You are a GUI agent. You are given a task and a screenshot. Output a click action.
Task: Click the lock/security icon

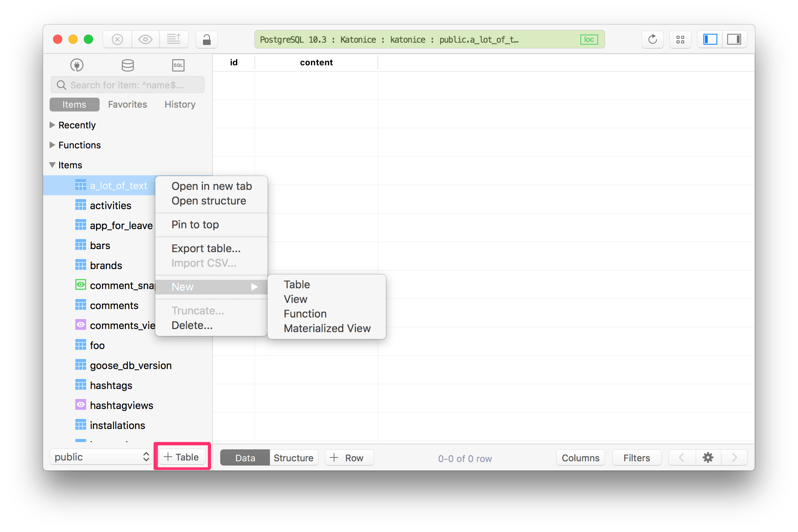click(207, 39)
